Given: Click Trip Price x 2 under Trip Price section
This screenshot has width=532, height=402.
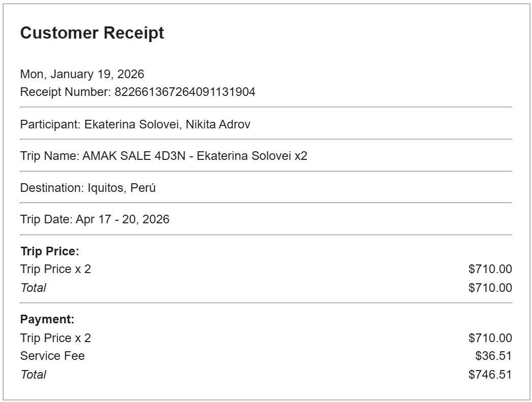Looking at the screenshot, I should click(x=55, y=269).
